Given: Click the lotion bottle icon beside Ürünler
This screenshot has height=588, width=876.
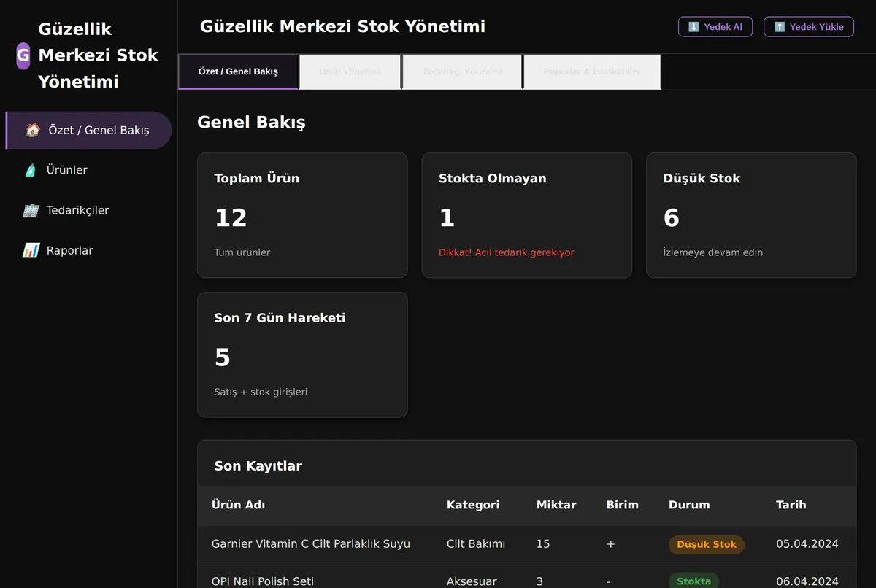Looking at the screenshot, I should (x=31, y=170).
